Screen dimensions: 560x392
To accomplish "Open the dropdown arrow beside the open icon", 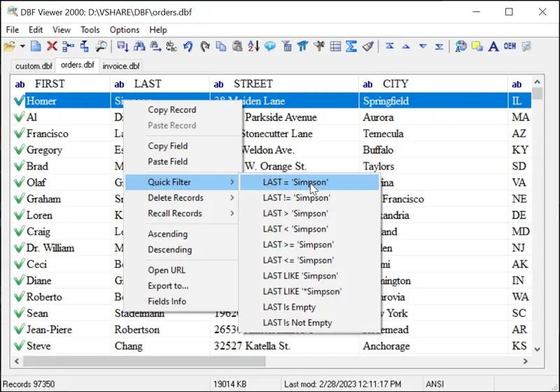I will point(22,47).
